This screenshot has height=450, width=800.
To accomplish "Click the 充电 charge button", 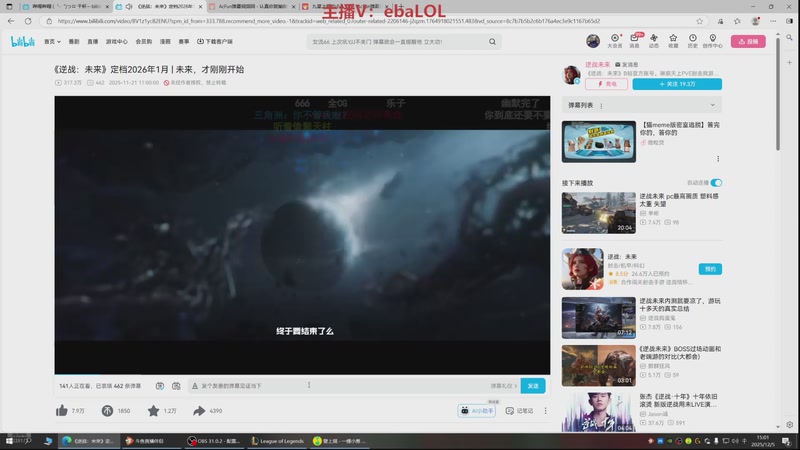I will point(606,84).
